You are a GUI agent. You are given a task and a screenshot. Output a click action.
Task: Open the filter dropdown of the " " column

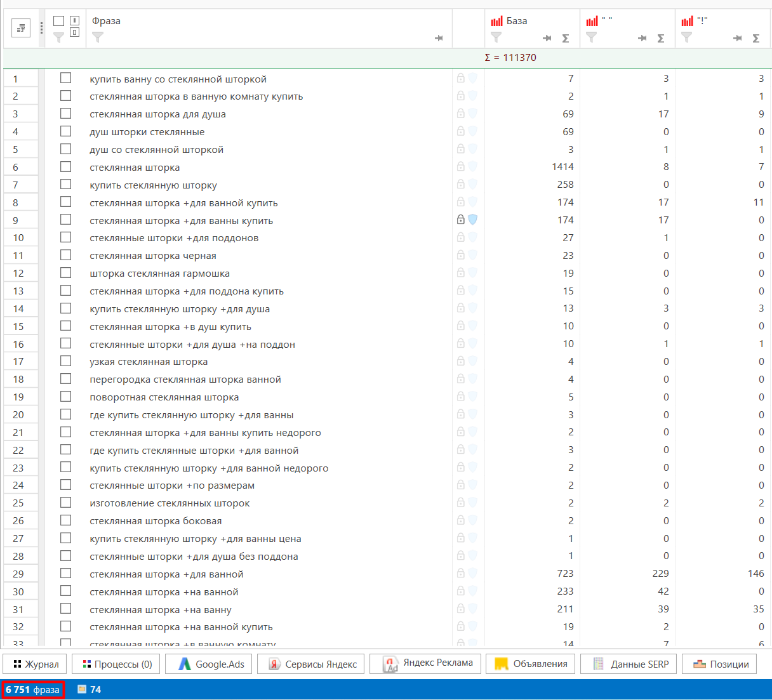click(592, 38)
